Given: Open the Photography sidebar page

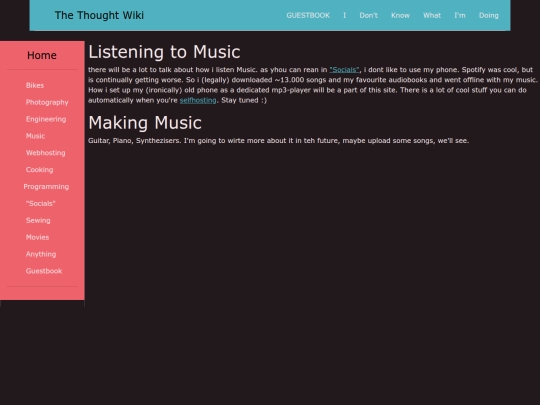Looking at the screenshot, I should pos(47,102).
